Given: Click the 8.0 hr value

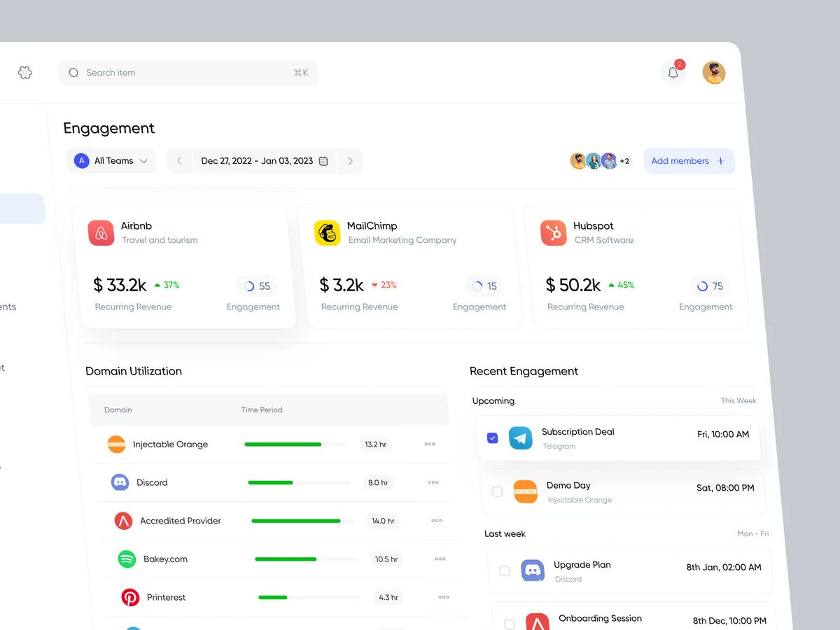Looking at the screenshot, I should pyautogui.click(x=379, y=482).
